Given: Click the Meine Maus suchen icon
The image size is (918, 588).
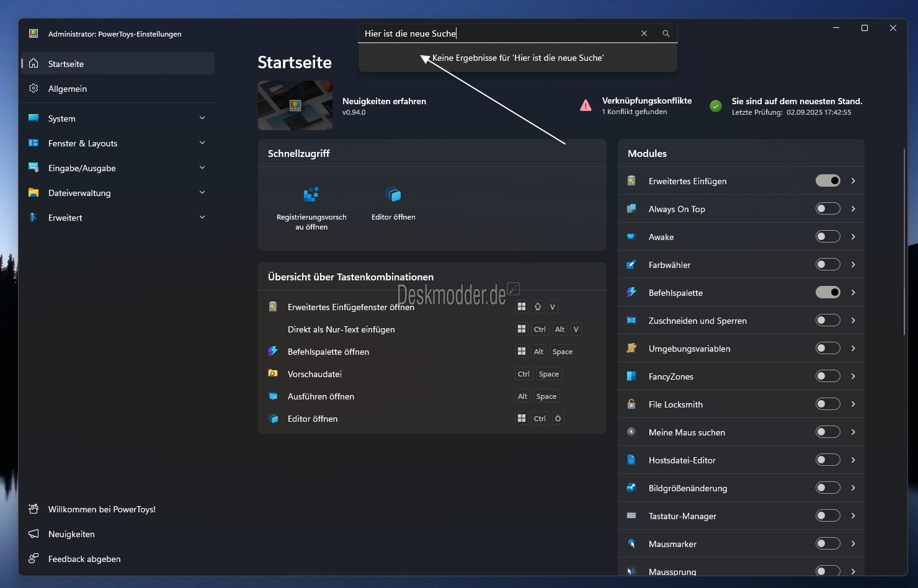Looking at the screenshot, I should pos(631,432).
